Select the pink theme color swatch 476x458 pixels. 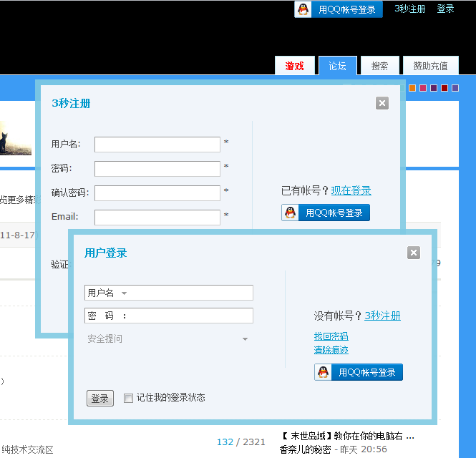pos(423,88)
